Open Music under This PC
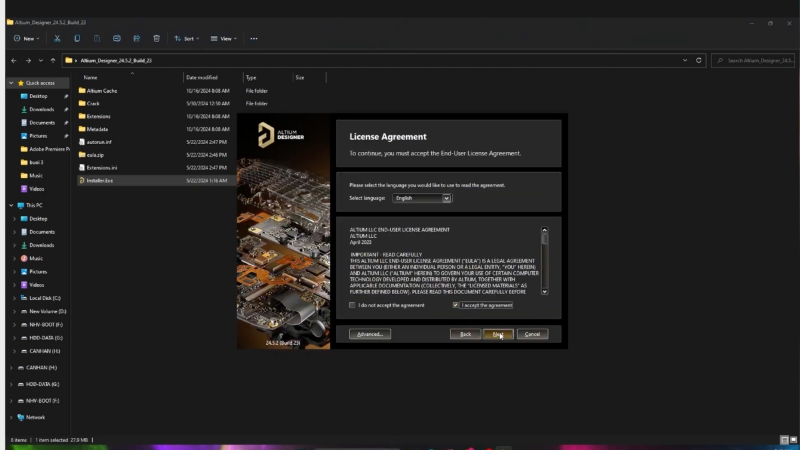 click(36, 258)
